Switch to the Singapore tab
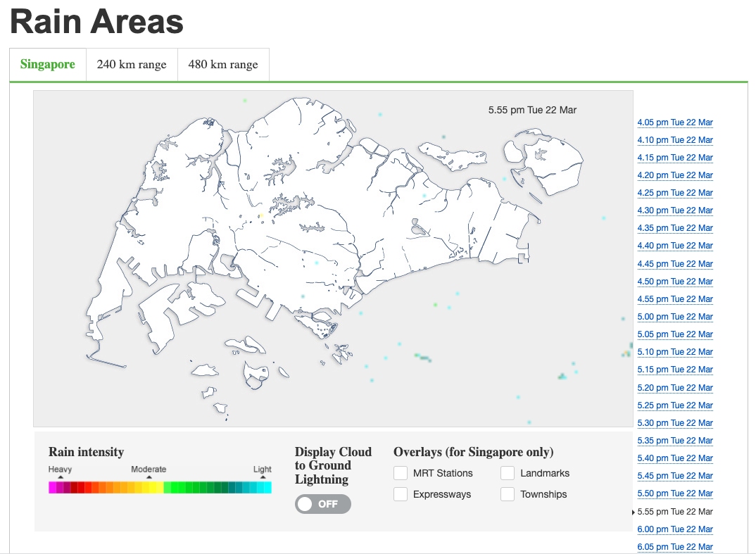Screen dimensions: 756x554 coord(47,65)
